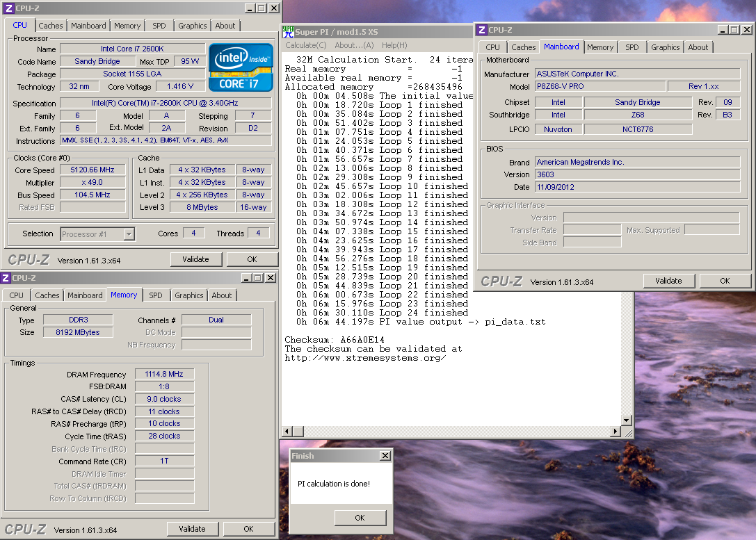
Task: Click the Command Rate value 1T
Action: click(x=164, y=461)
